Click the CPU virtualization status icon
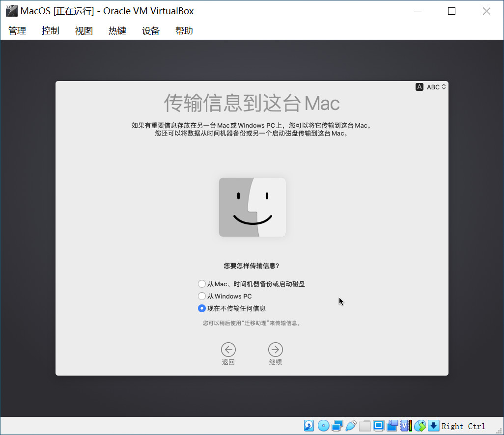 [x=406, y=426]
